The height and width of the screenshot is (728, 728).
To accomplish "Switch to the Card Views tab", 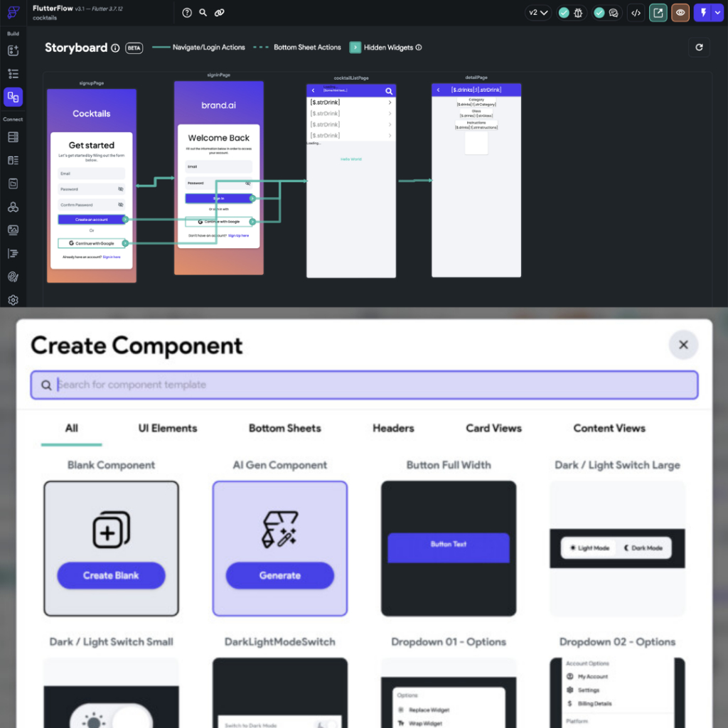I will (x=493, y=428).
